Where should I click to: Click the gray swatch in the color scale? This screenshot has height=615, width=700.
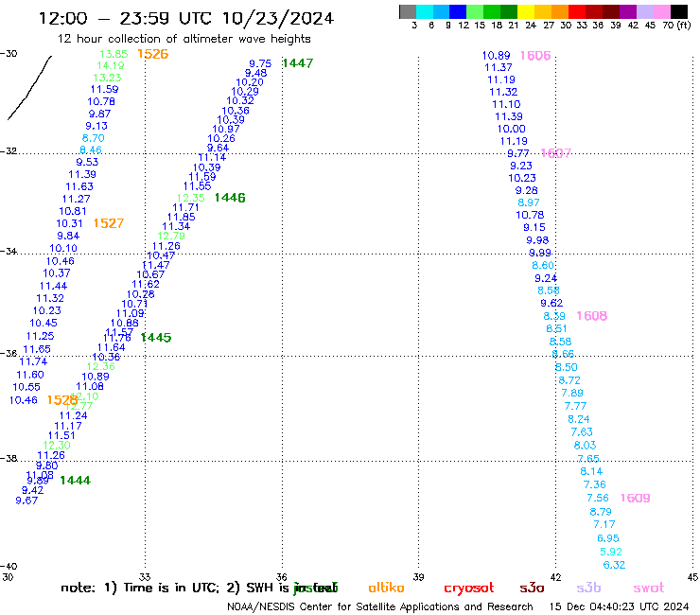(408, 11)
